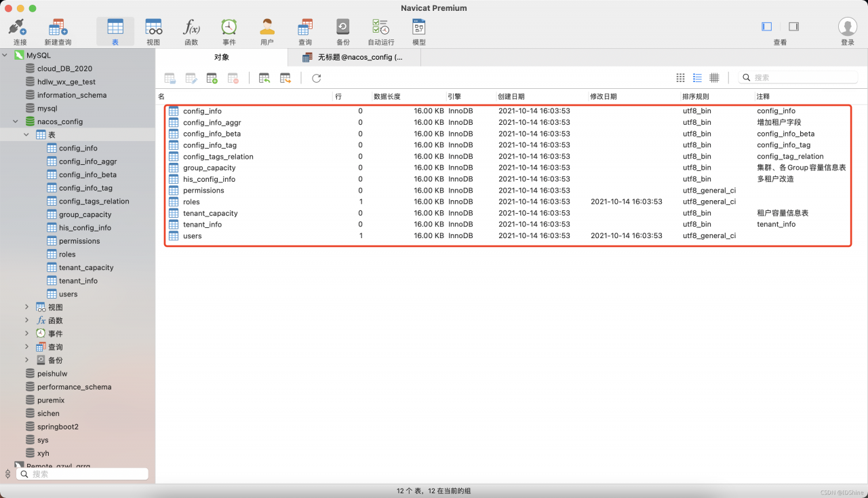Click the new table plus icon
Image resolution: width=868 pixels, height=498 pixels.
pos(212,78)
